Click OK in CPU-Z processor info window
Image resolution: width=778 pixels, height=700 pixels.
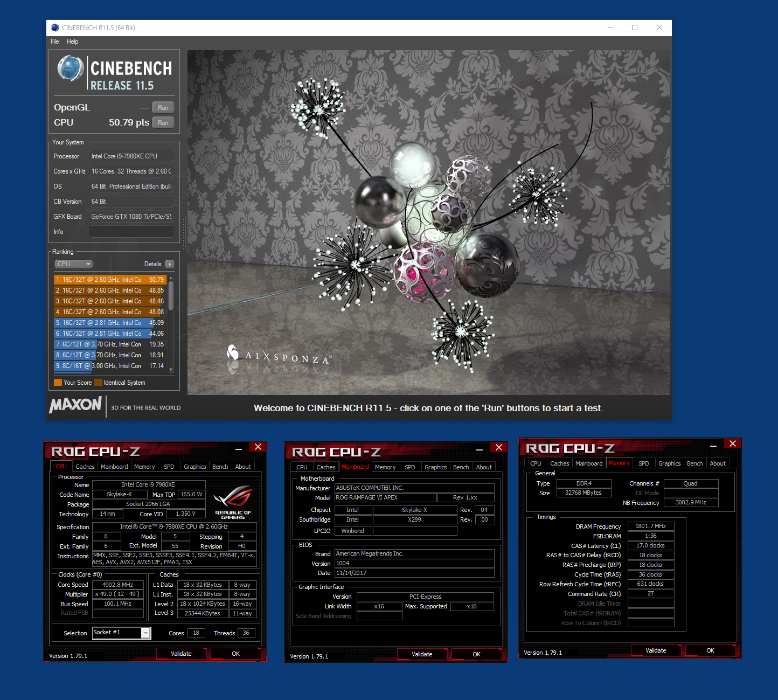235,654
